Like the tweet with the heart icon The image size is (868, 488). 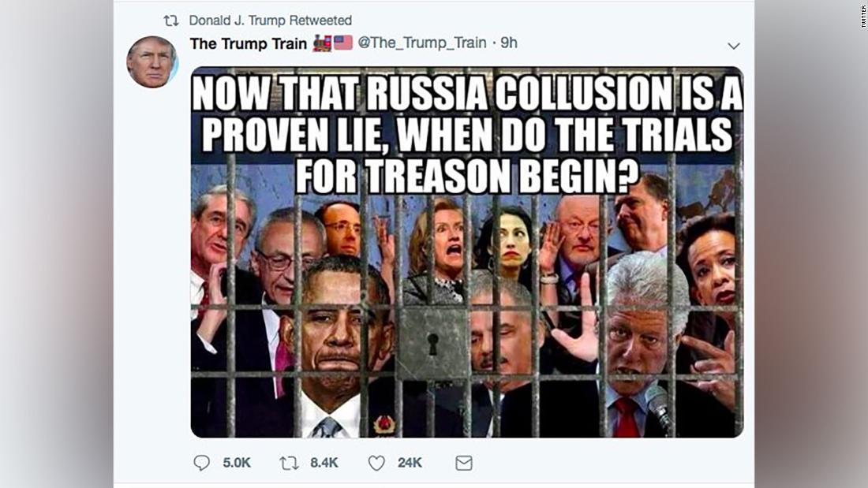376,463
